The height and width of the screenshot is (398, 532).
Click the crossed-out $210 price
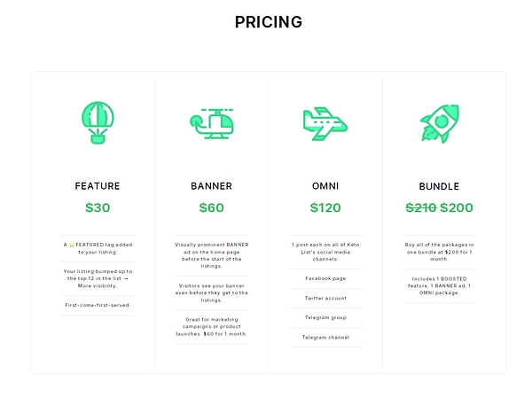pyautogui.click(x=421, y=207)
